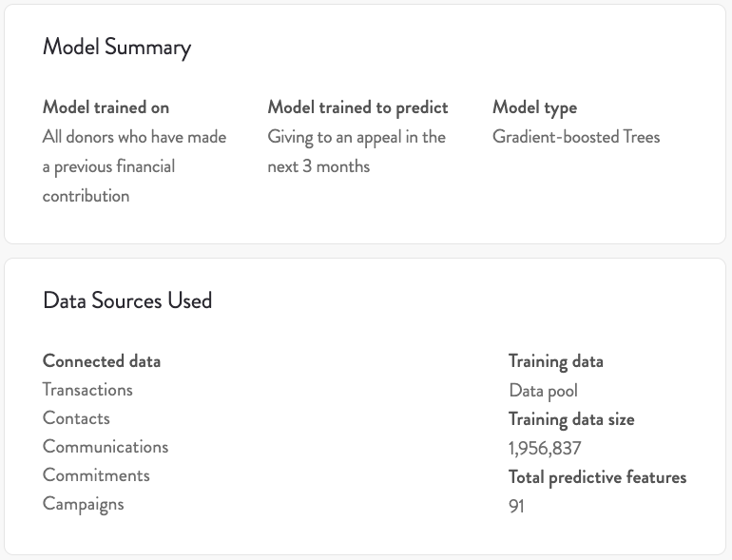Click the 91 features value

tap(516, 506)
